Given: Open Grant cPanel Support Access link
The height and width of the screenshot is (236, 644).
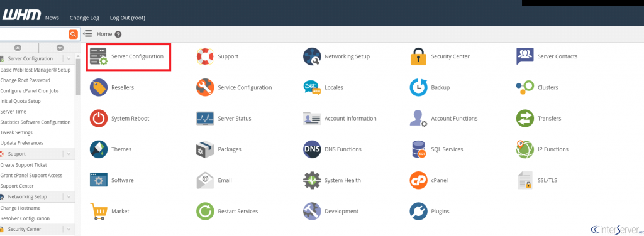Looking at the screenshot, I should (31, 175).
